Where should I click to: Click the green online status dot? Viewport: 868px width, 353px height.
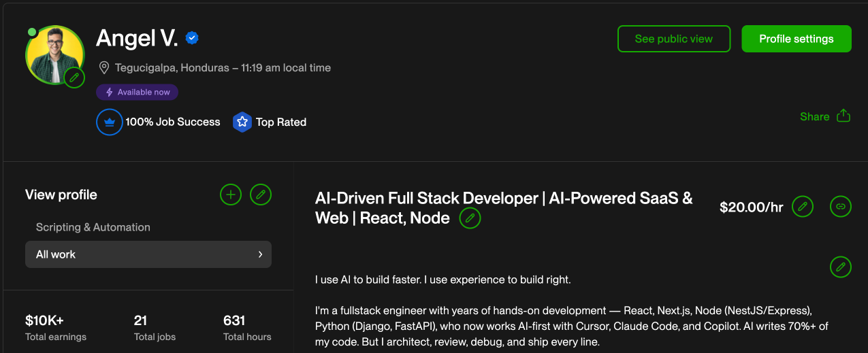[x=32, y=32]
